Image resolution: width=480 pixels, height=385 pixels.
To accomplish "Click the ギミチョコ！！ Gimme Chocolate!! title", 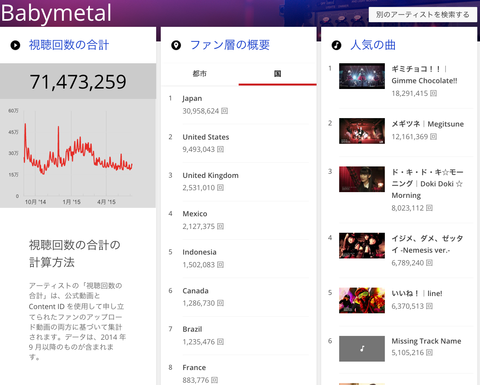I will pos(424,75).
